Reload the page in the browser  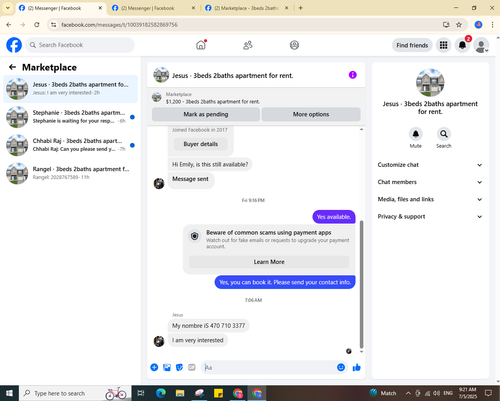(x=37, y=25)
